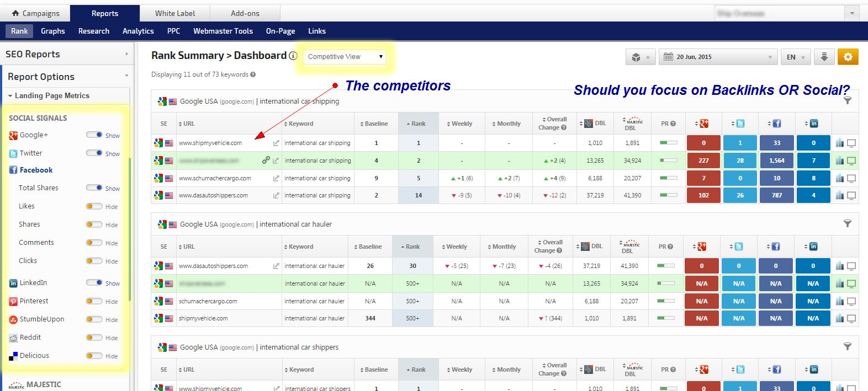The image size is (868, 391).
Task: Sort first table by Google+ icon column
Action: [703, 124]
